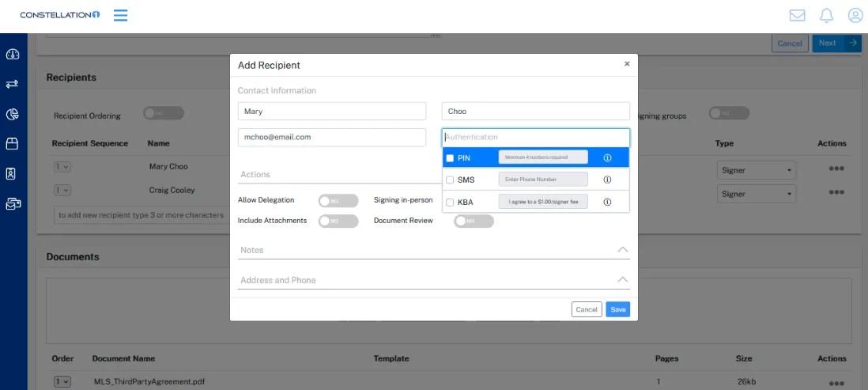Click the name Craig Cooley in recipients
868x390 pixels.
coord(172,190)
